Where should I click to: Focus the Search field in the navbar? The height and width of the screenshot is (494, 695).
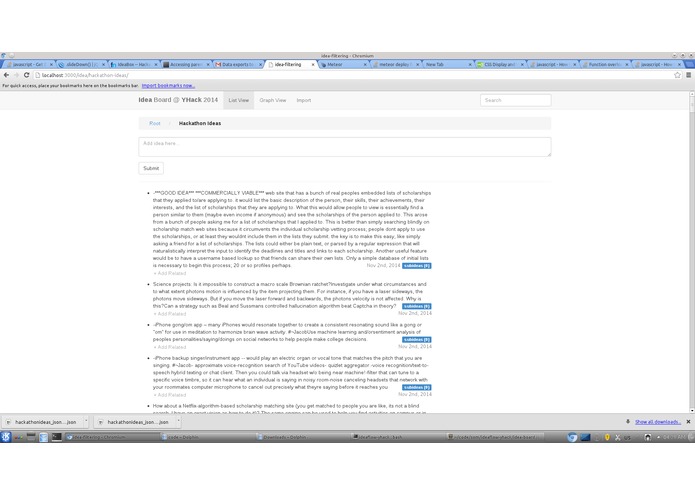515,100
